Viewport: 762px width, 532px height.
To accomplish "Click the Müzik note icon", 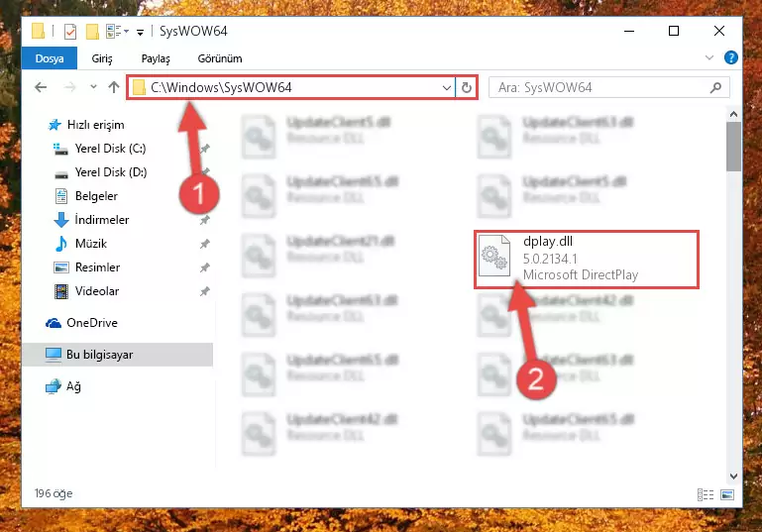I will (x=60, y=244).
